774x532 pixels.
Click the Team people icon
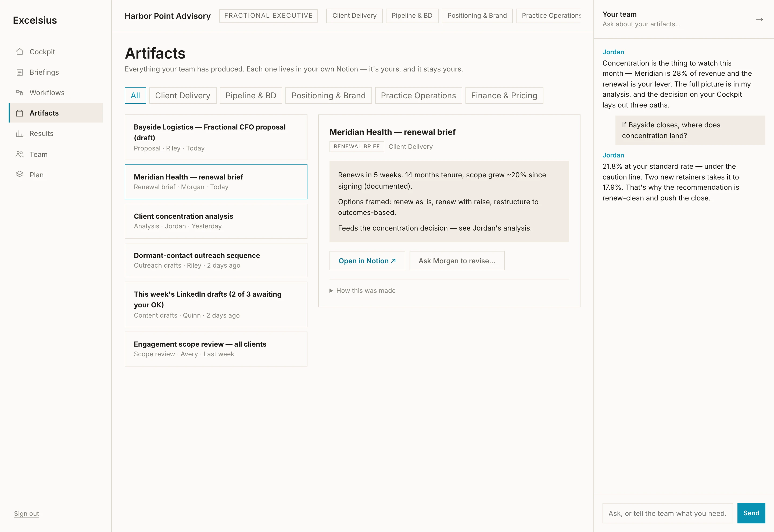(x=20, y=154)
